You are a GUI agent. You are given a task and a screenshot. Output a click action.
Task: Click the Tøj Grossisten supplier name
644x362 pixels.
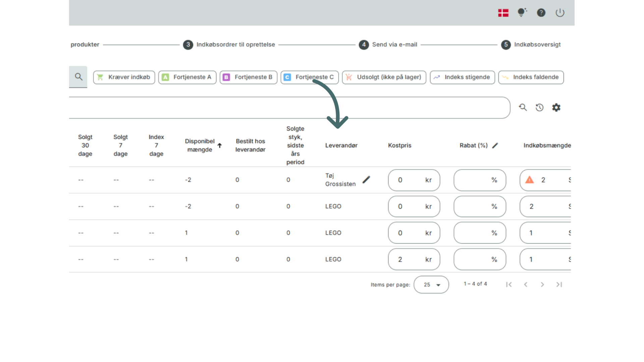tap(340, 180)
